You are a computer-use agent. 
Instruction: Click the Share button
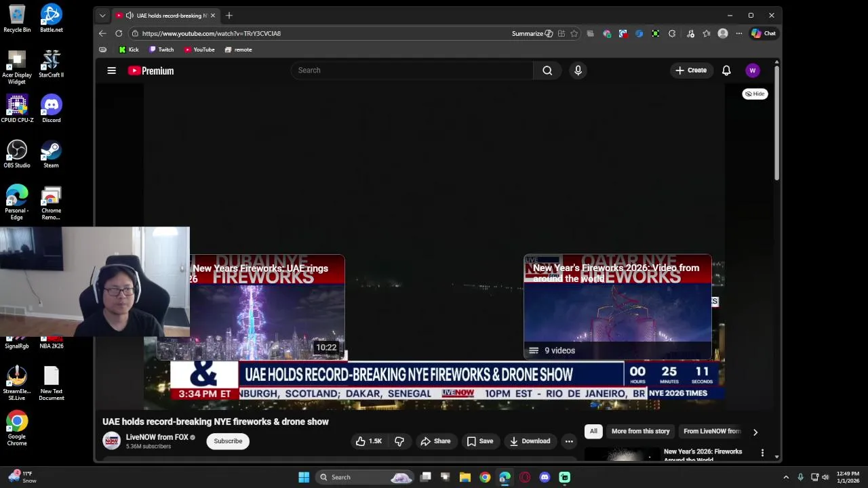tap(435, 441)
